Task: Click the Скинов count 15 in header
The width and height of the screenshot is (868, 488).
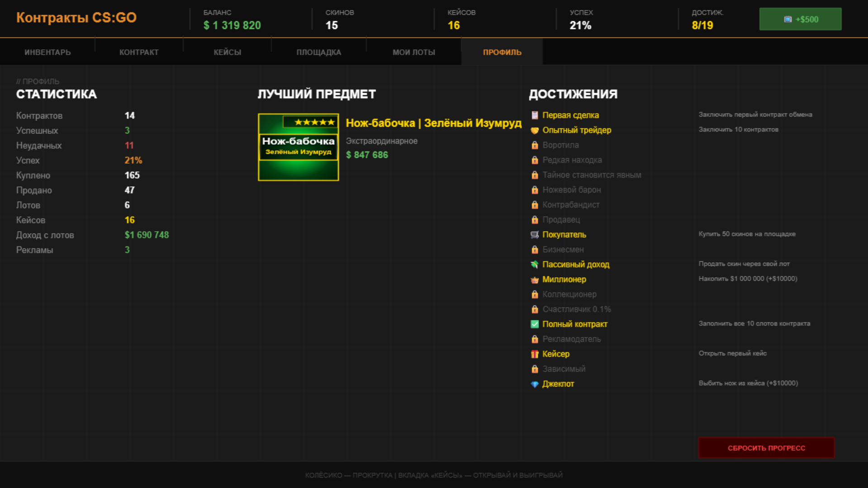Action: pos(332,25)
